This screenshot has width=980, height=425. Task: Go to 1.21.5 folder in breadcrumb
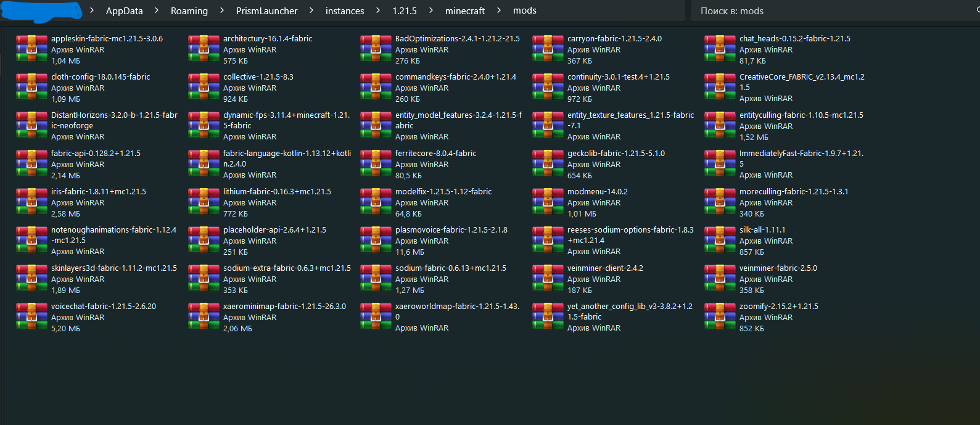point(405,10)
